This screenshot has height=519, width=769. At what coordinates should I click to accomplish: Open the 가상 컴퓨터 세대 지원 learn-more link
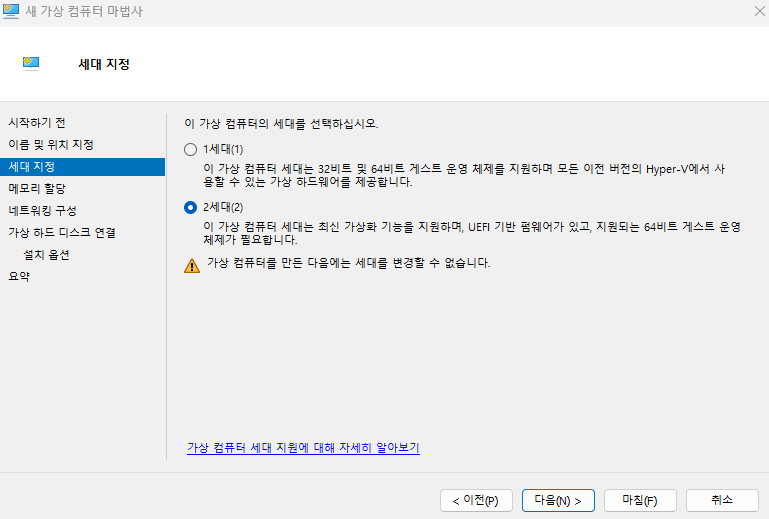[303, 447]
